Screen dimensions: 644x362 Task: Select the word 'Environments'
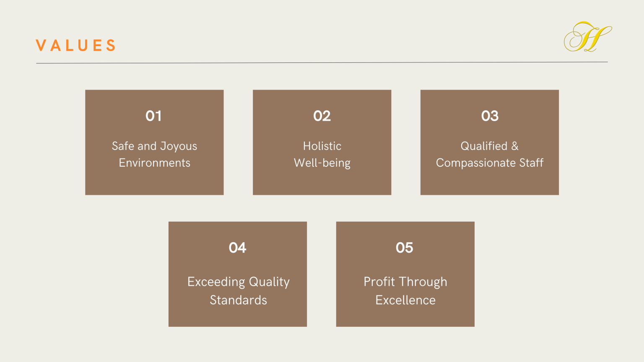click(154, 163)
